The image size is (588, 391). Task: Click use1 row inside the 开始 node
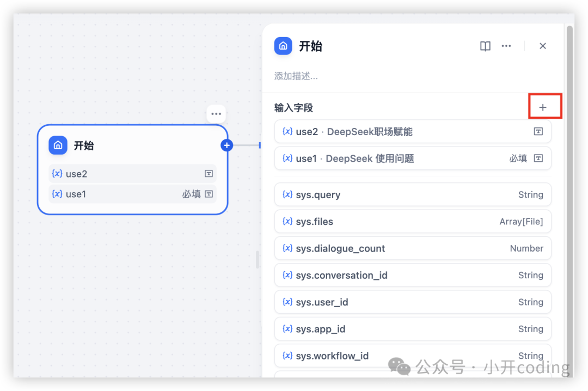tap(132, 194)
